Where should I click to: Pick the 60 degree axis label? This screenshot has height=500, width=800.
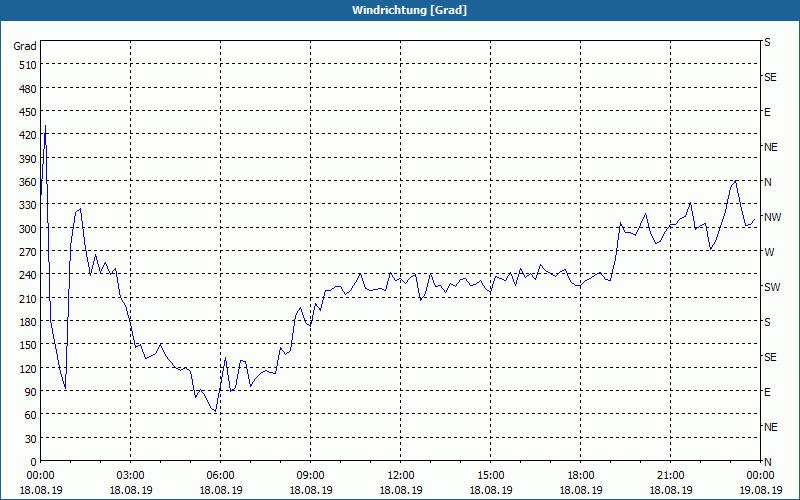click(31, 415)
